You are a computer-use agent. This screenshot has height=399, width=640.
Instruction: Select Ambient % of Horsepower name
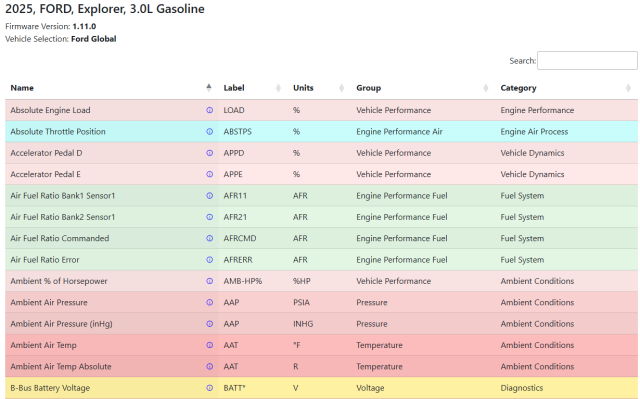[x=59, y=281]
